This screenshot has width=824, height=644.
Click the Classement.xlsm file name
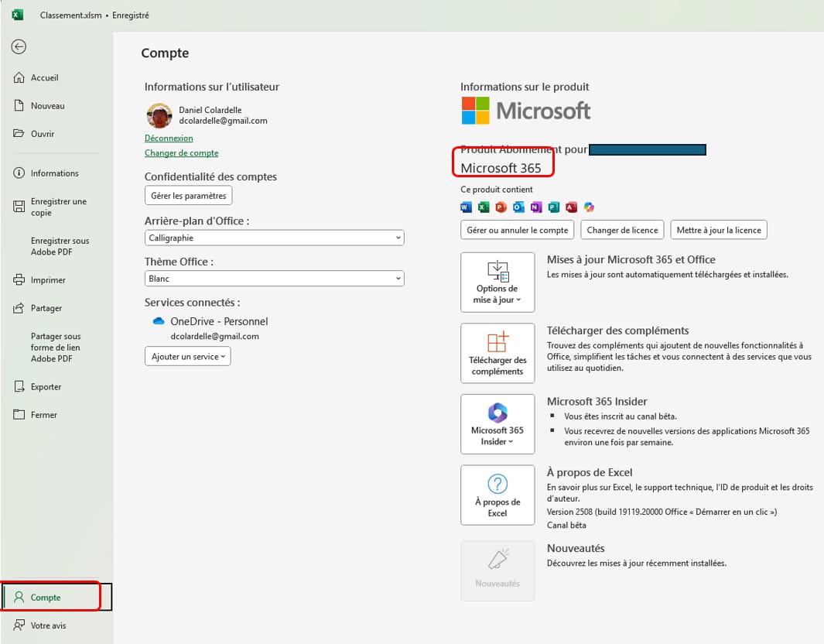71,15
